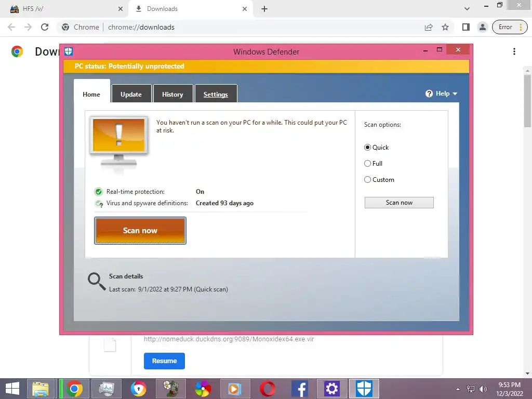532x399 pixels.
Task: Open the Windows Start button
Action: (12, 389)
